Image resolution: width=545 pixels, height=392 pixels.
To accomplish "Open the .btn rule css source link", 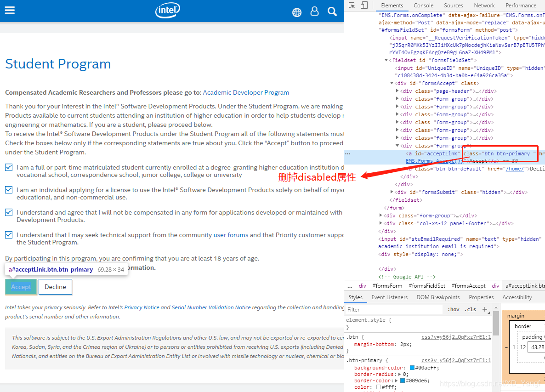I will [456, 337].
